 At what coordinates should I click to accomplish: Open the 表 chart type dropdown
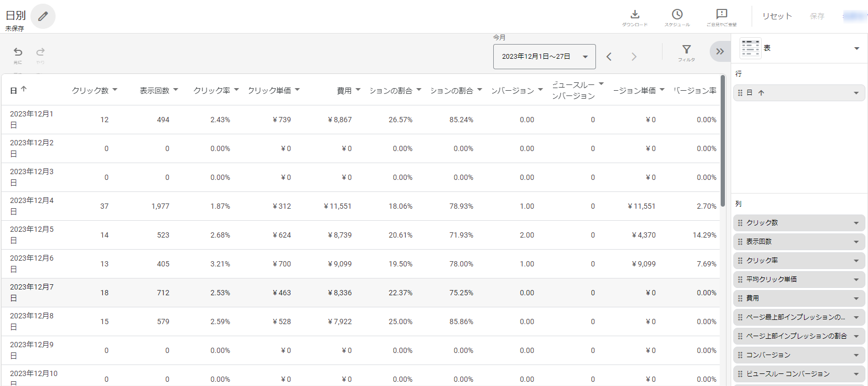(x=856, y=48)
